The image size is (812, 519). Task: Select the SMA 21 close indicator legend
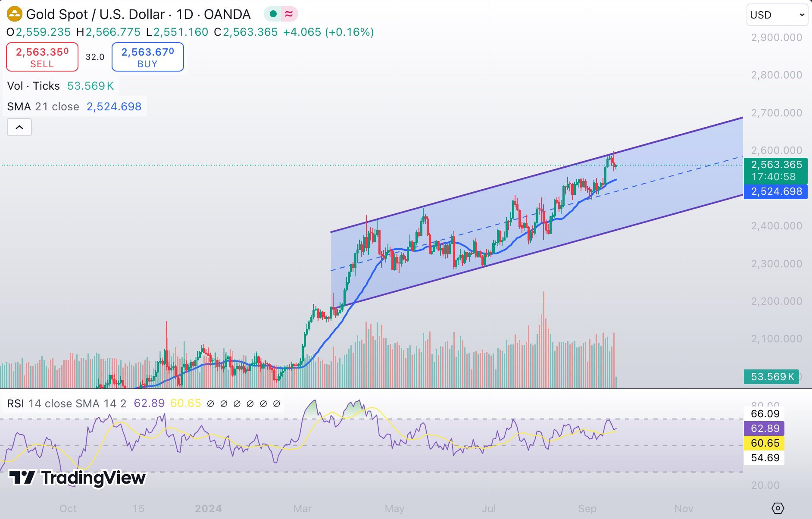click(x=43, y=106)
